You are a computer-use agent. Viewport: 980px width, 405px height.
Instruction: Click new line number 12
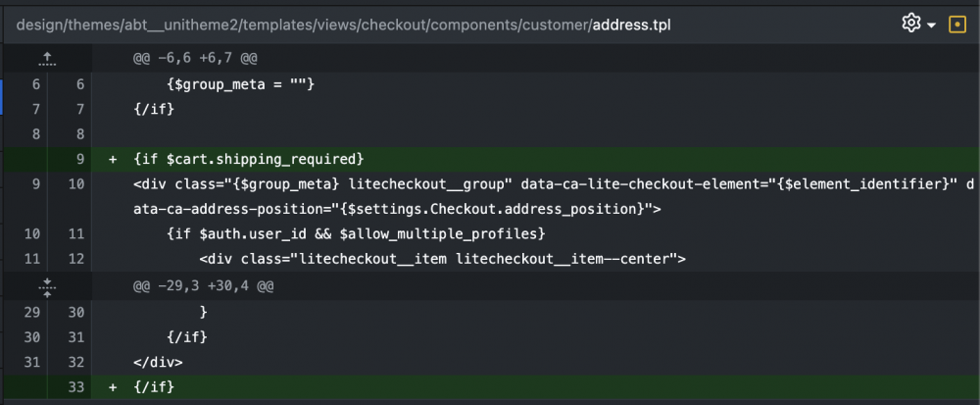(76, 259)
